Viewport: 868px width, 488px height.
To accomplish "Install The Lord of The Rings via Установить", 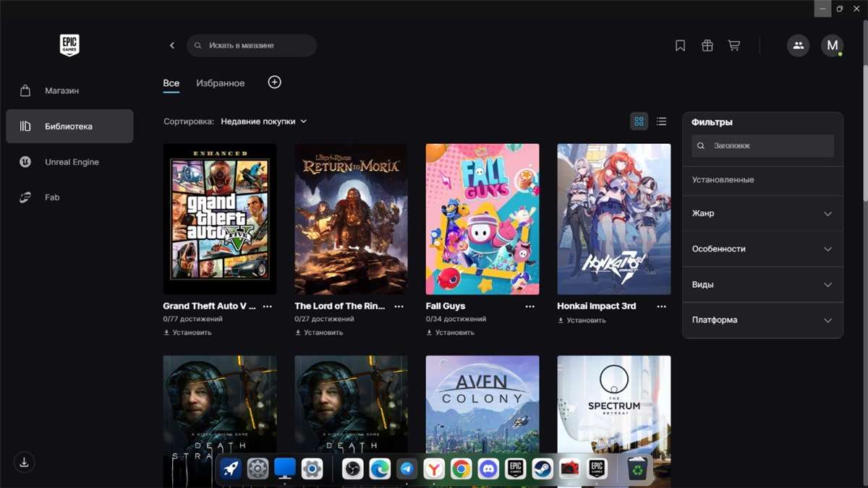I will 320,333.
